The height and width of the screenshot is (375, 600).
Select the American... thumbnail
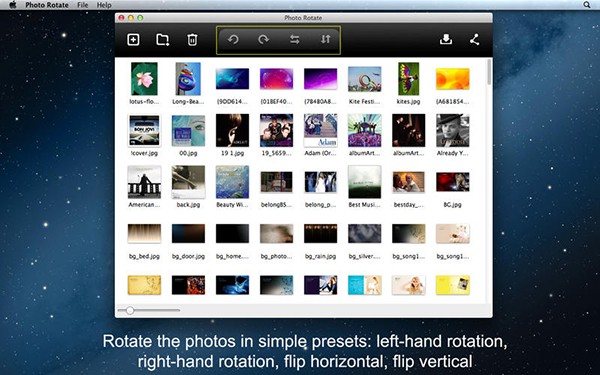144,182
